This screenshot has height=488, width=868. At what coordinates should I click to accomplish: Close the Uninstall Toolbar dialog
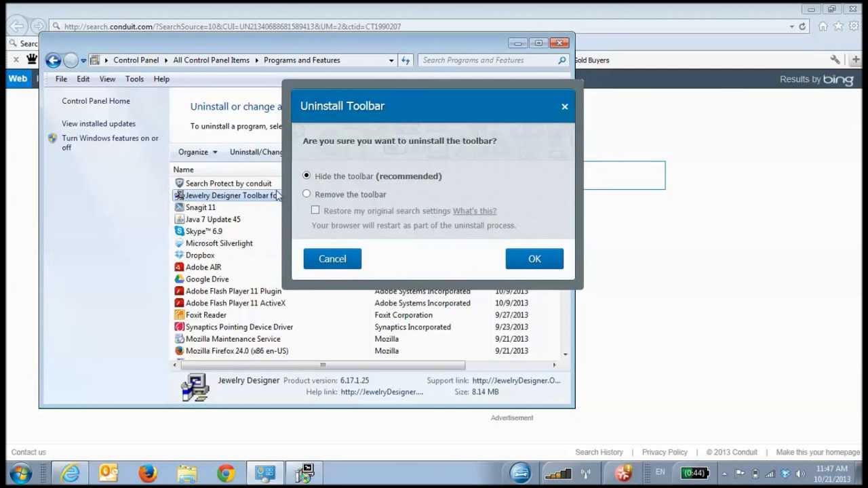pos(565,106)
